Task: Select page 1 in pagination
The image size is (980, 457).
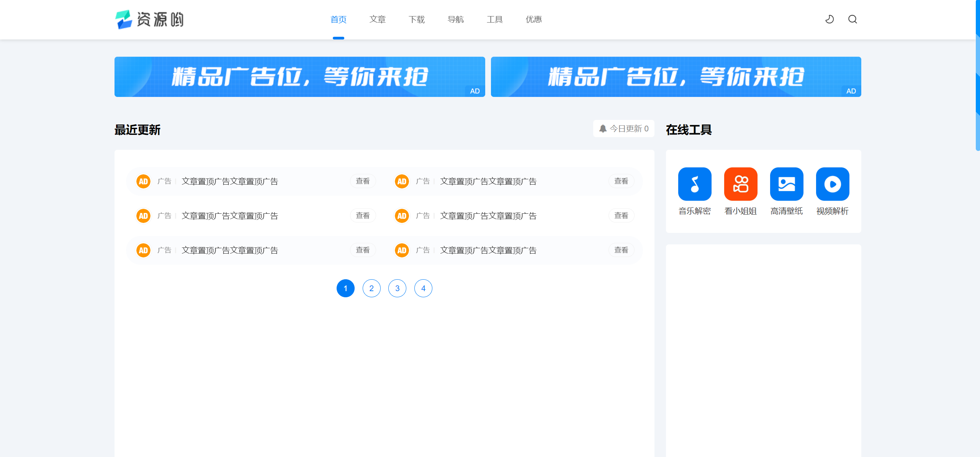Action: (x=345, y=288)
